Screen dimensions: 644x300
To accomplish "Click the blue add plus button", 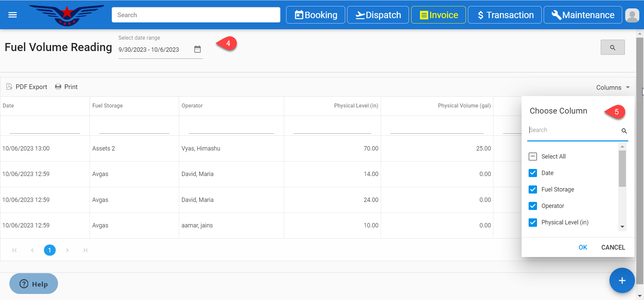I will pyautogui.click(x=622, y=281).
